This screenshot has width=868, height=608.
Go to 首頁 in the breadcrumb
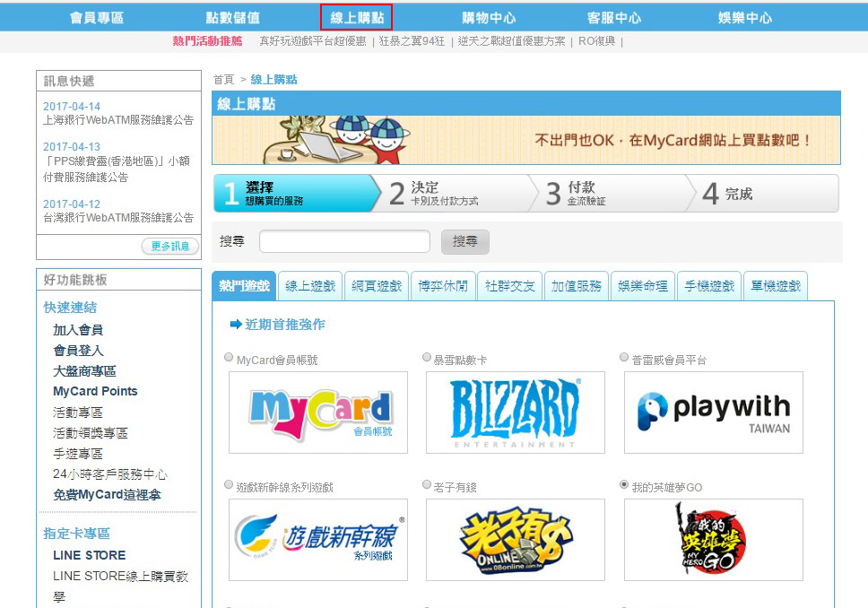(223, 79)
